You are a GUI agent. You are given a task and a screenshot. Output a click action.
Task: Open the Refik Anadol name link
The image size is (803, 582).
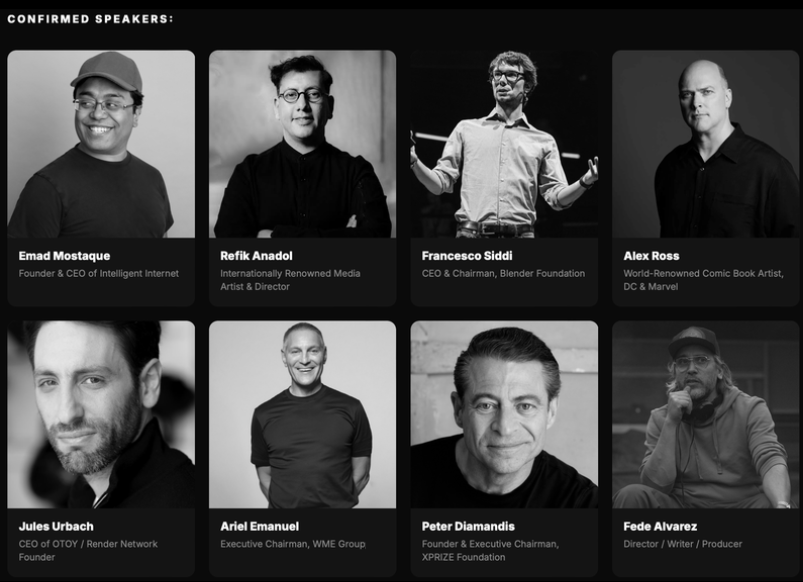pyautogui.click(x=257, y=256)
